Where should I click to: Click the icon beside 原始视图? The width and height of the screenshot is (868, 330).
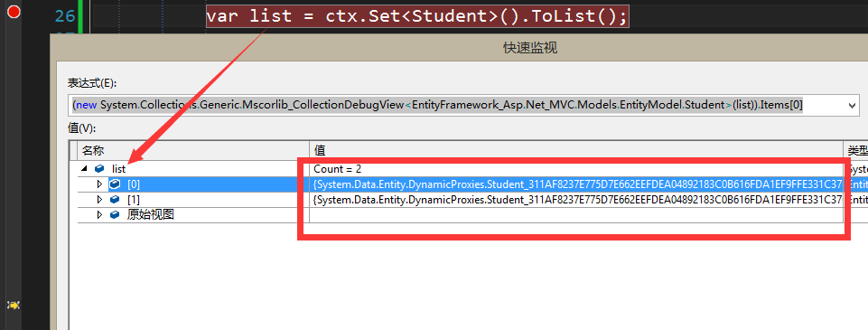coord(115,215)
